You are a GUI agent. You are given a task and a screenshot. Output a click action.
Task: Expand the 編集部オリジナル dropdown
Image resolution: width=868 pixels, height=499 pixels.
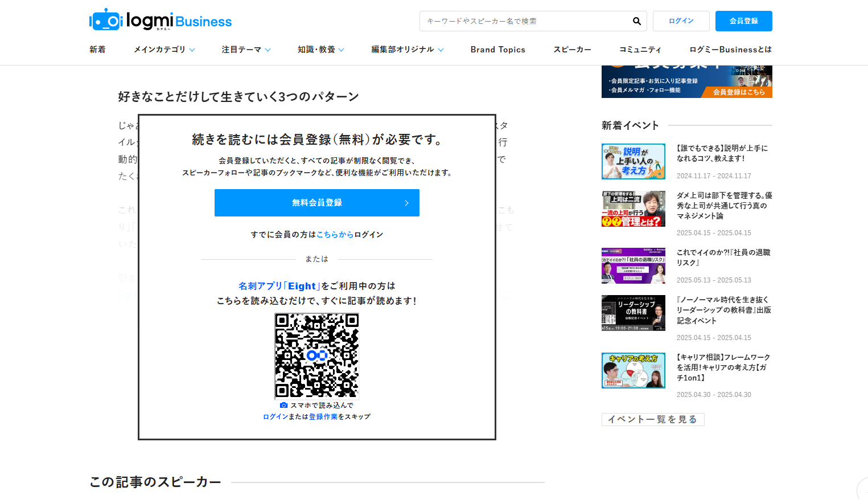click(408, 50)
